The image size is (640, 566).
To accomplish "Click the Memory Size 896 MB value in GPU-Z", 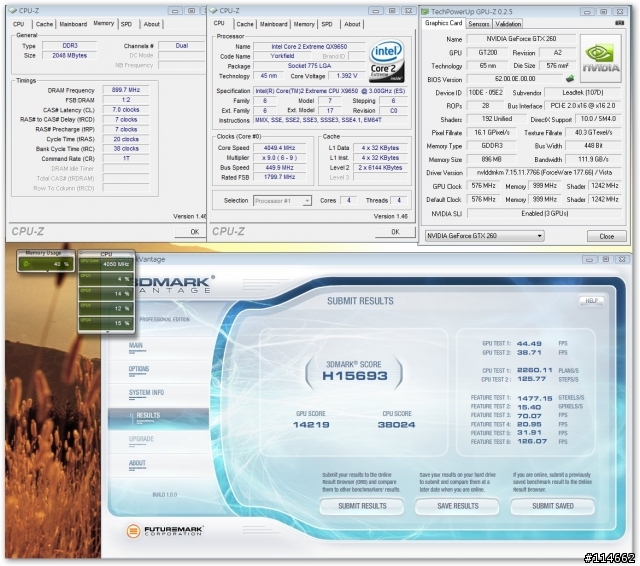I will click(491, 160).
